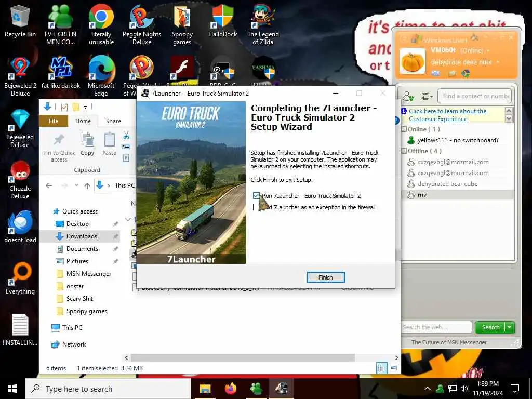
Task: Go back in File Explorer
Action: point(49,185)
